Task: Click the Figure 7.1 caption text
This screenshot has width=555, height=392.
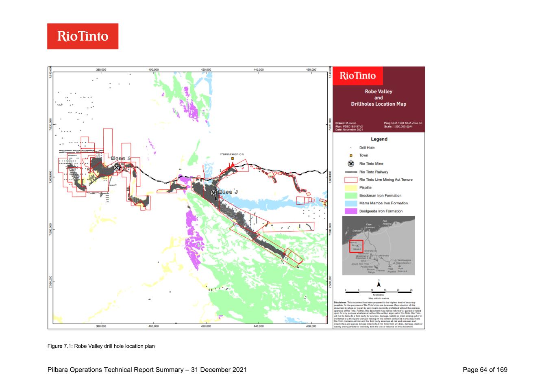Action: 101,346
